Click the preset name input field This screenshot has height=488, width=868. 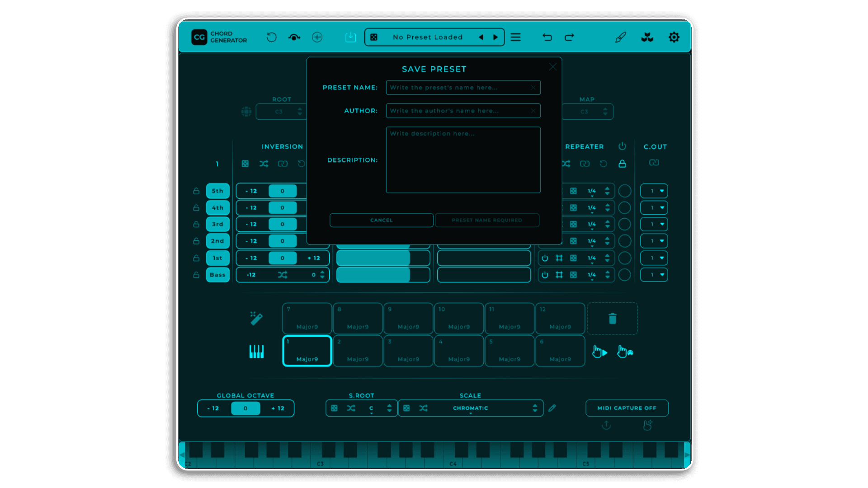click(461, 87)
